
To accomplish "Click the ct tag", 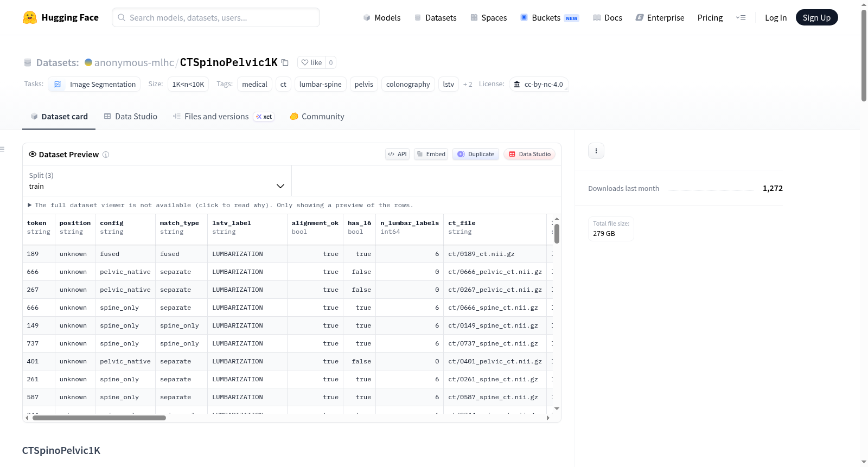I will pyautogui.click(x=283, y=84).
